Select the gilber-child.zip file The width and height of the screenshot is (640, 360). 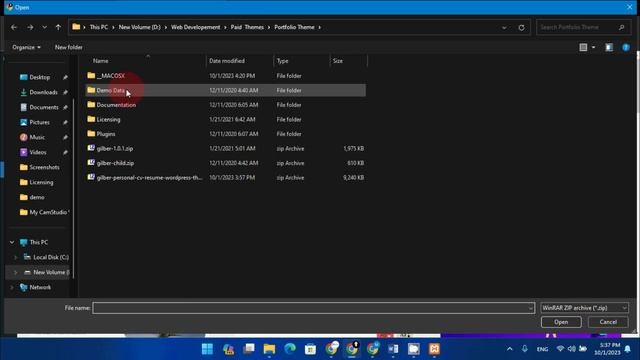(226, 163)
